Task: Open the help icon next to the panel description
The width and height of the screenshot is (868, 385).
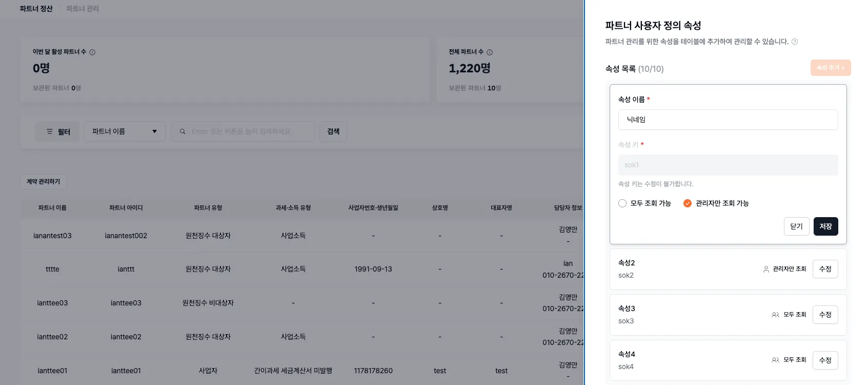Action: [x=795, y=42]
